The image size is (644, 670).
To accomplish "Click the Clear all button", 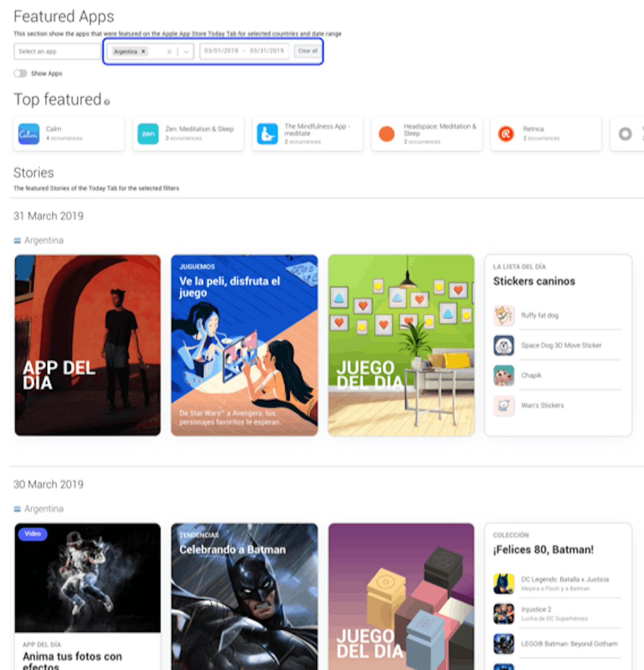I will tap(308, 51).
